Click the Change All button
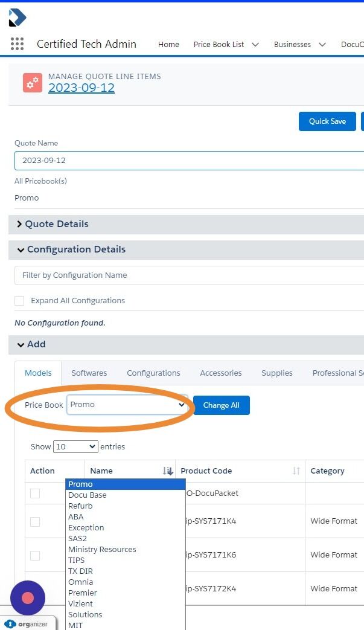The image size is (364, 630). pos(221,405)
